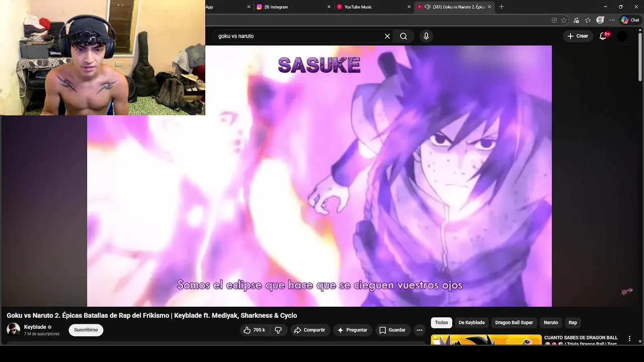The image size is (644, 362).
Task: Filter suggestions by Dragon Ball Super
Action: [514, 323]
